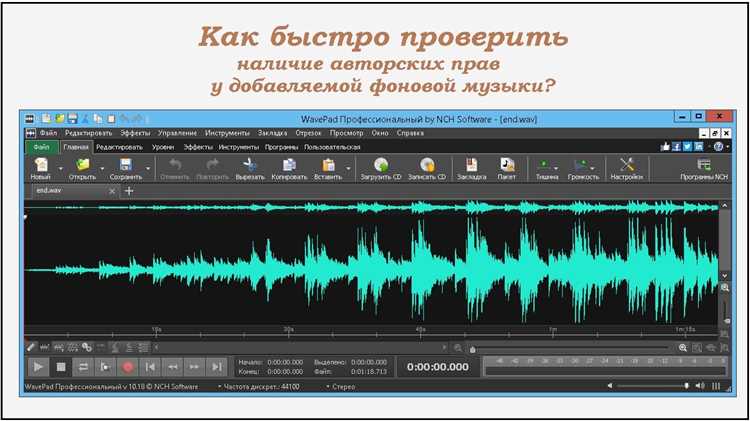
Task: Expand the Сохранить dropdown arrow
Action: click(148, 168)
